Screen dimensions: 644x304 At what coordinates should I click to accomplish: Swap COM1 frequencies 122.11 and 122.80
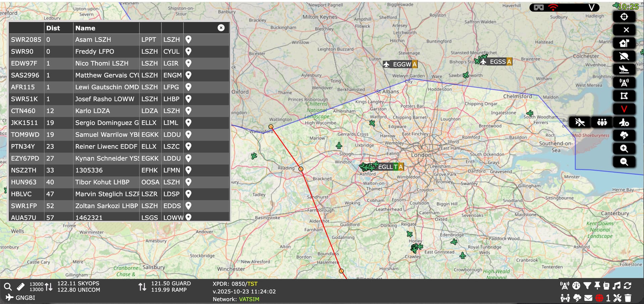click(49, 287)
